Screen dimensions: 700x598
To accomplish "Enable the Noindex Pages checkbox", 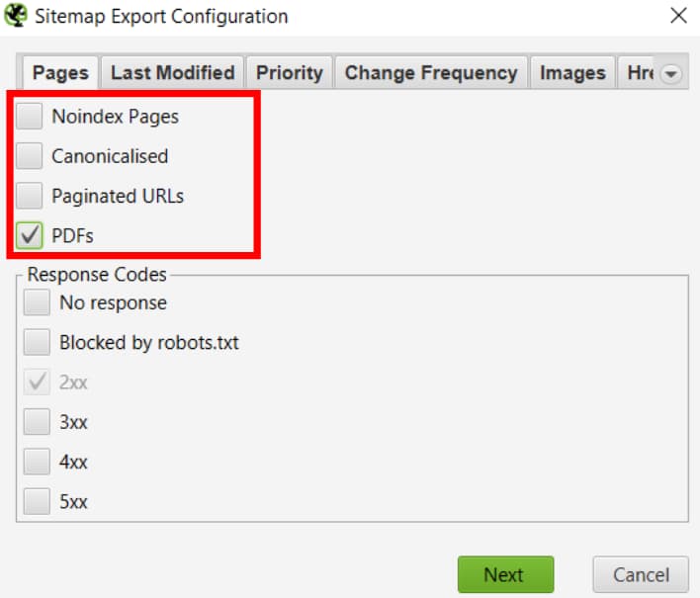I will click(30, 116).
